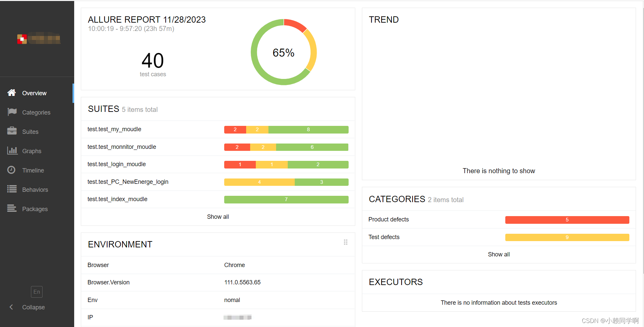The height and width of the screenshot is (327, 644).
Task: Click Show all under Categories
Action: pyautogui.click(x=499, y=254)
